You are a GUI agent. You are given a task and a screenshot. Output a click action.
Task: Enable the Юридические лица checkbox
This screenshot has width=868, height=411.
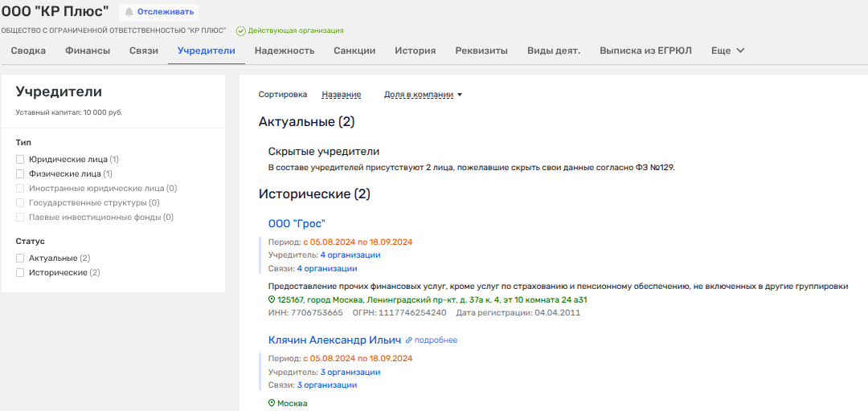click(21, 160)
